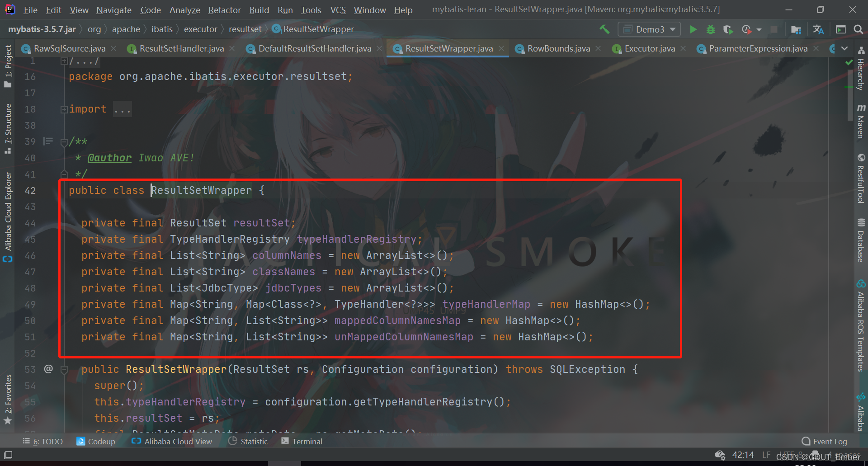Open the Statistic tool window
The height and width of the screenshot is (466, 868).
point(248,442)
